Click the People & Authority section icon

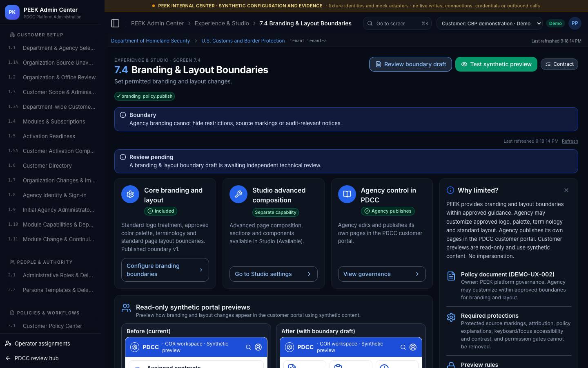(12, 262)
